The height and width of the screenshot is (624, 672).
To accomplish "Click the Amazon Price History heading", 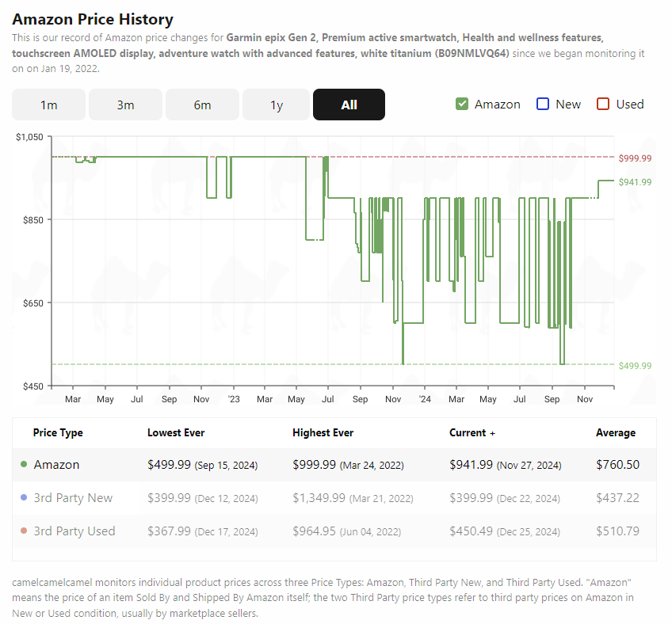I will tap(93, 19).
